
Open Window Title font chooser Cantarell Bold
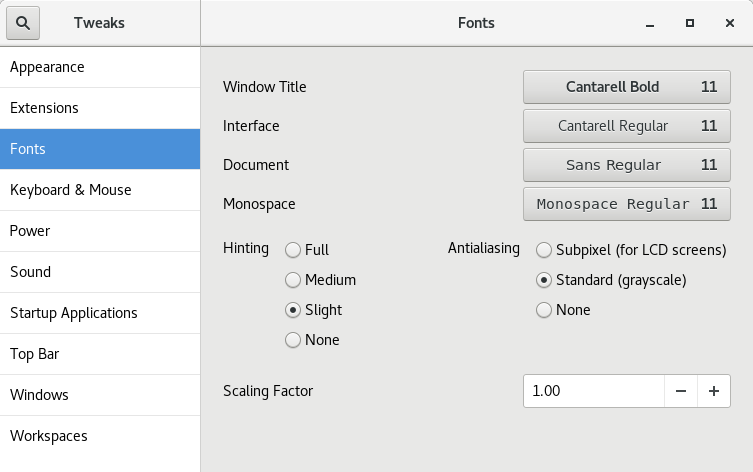[627, 87]
